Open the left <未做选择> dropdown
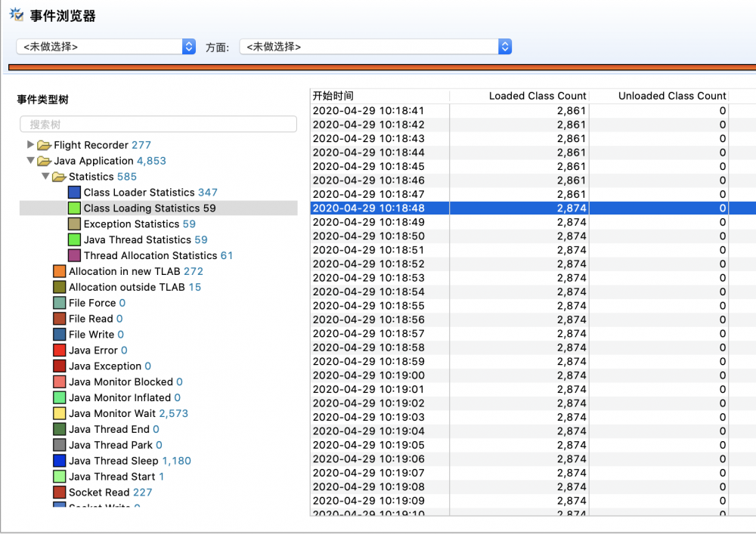The image size is (756, 534). [x=188, y=46]
